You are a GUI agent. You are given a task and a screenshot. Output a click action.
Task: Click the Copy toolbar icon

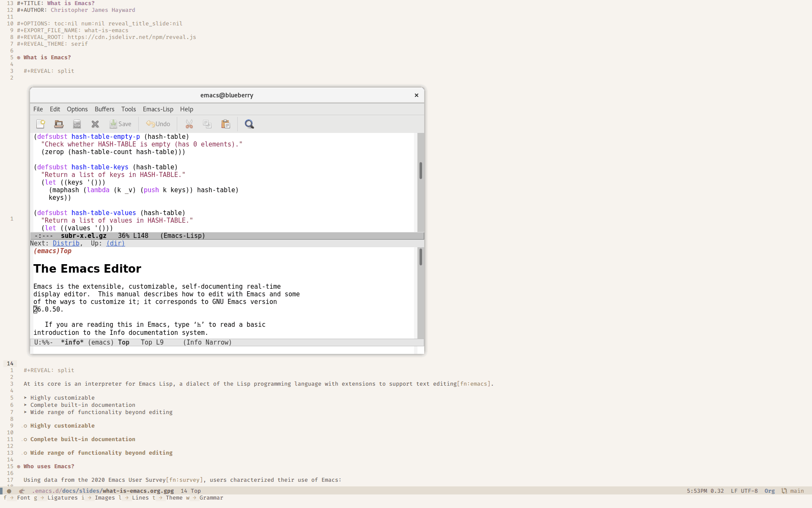point(207,124)
